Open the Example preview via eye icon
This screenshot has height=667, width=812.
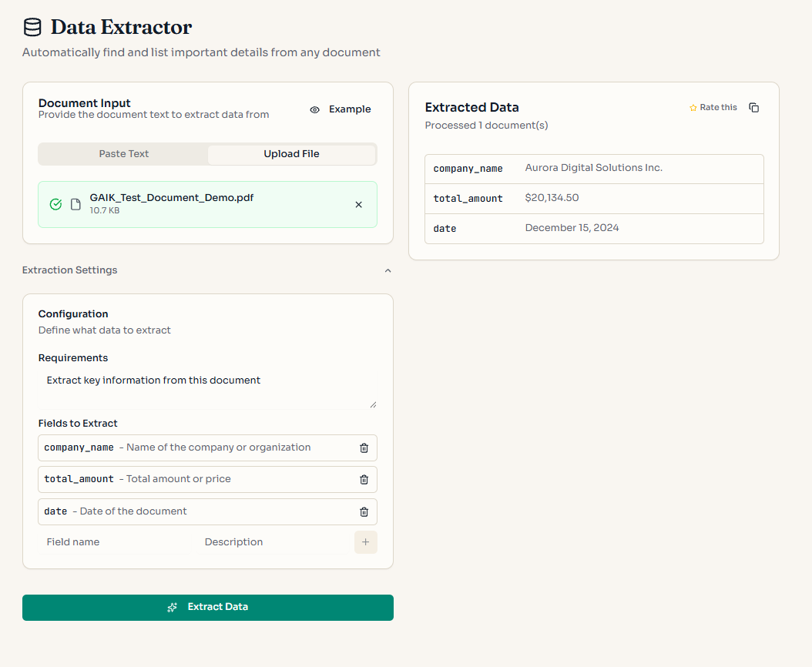coord(314,109)
